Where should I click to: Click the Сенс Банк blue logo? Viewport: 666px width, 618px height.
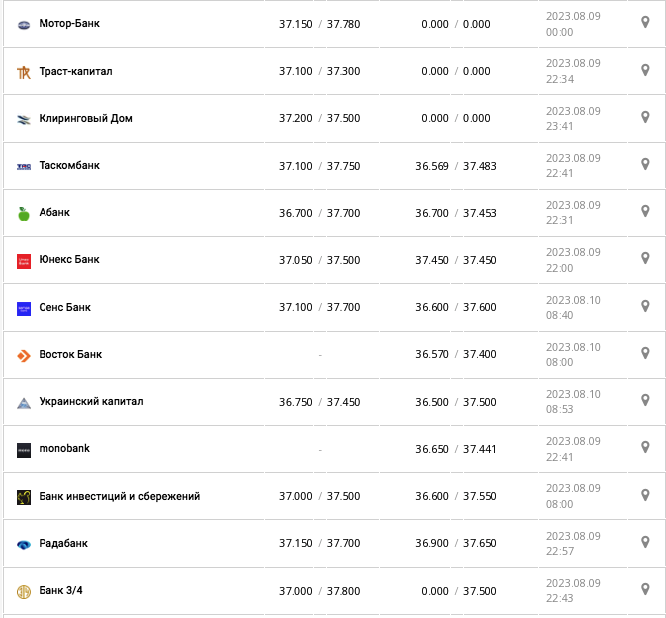tap(24, 308)
